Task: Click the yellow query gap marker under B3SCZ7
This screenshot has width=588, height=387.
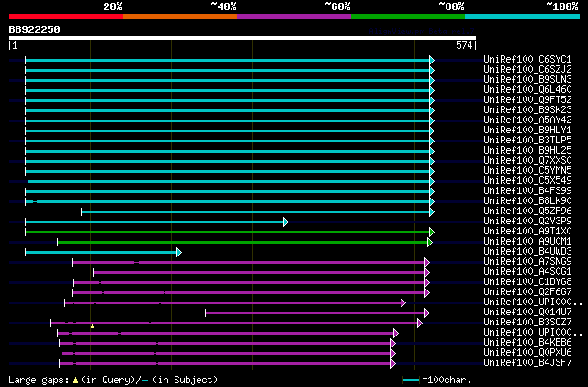Action: pyautogui.click(x=92, y=327)
